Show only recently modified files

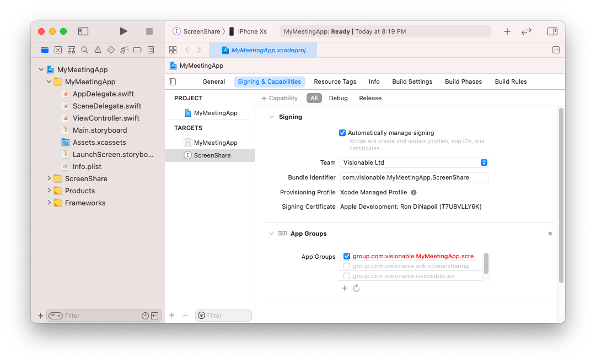pyautogui.click(x=145, y=316)
